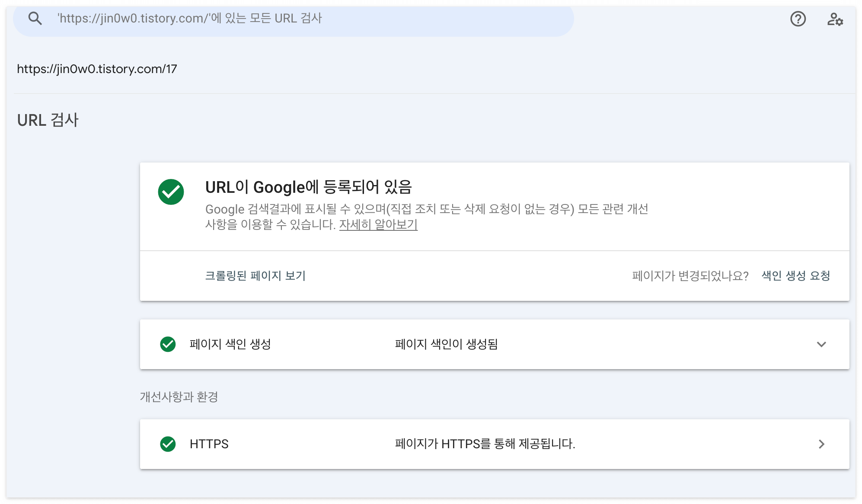Click green check next to HTTPS
Viewport: 862px width, 504px height.
[x=168, y=444]
